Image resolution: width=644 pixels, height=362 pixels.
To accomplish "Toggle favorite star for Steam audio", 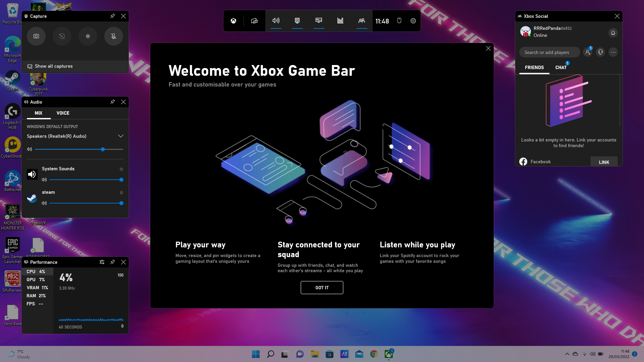I will [x=121, y=192].
